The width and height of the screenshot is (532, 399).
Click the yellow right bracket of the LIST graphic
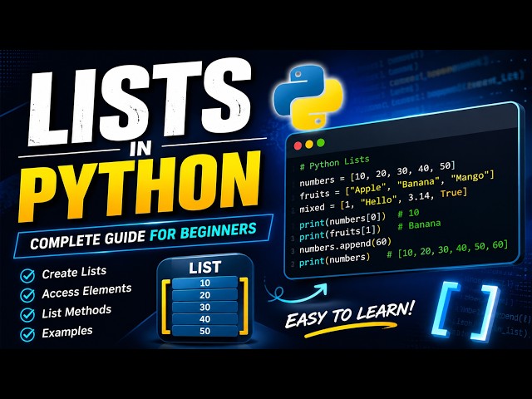click(244, 307)
